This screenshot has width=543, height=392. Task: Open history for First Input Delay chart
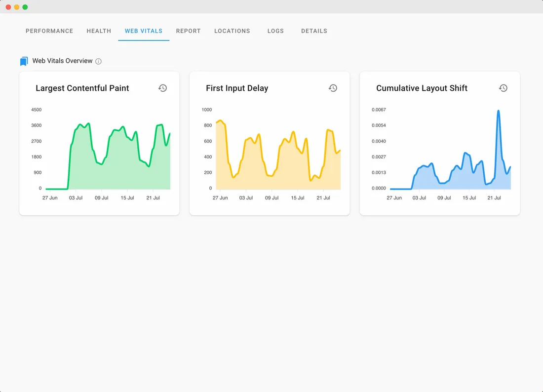(333, 88)
